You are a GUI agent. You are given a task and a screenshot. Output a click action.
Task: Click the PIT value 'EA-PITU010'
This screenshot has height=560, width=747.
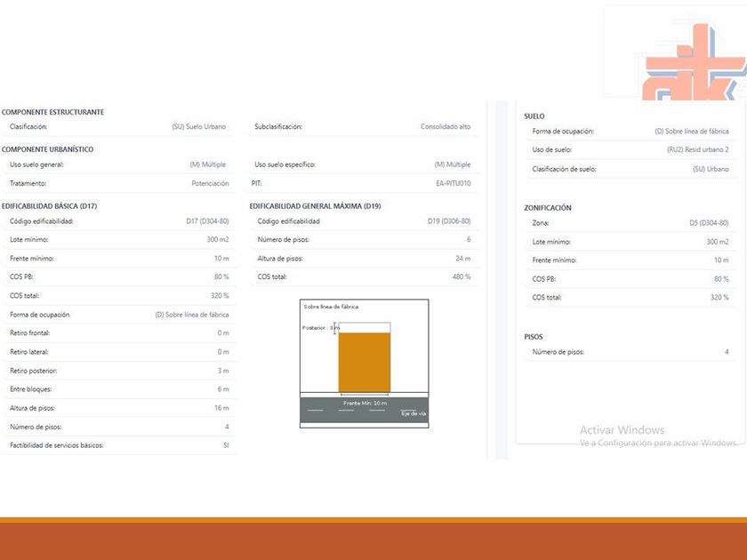click(x=454, y=183)
